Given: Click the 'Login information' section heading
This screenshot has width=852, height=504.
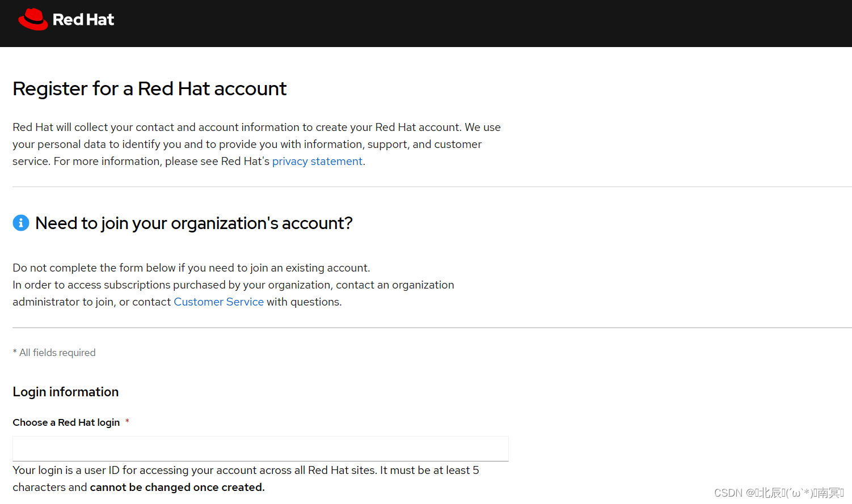Looking at the screenshot, I should 66,392.
